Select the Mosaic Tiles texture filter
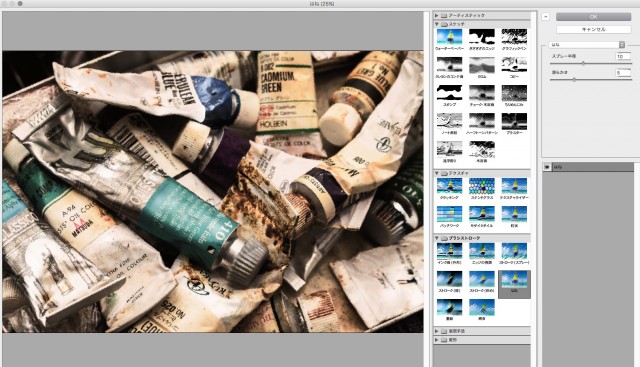Screen dimensions: 640x367 [482, 214]
